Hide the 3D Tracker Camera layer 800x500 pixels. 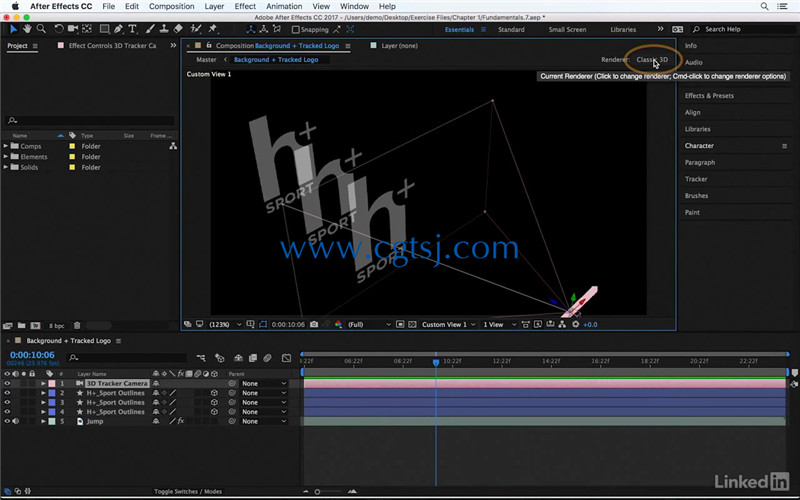(7, 383)
